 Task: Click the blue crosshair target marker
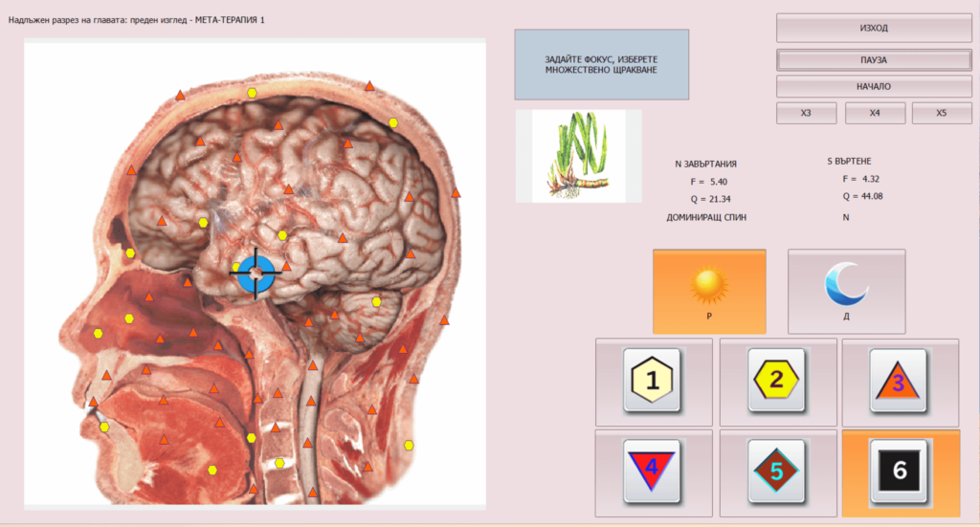(256, 274)
